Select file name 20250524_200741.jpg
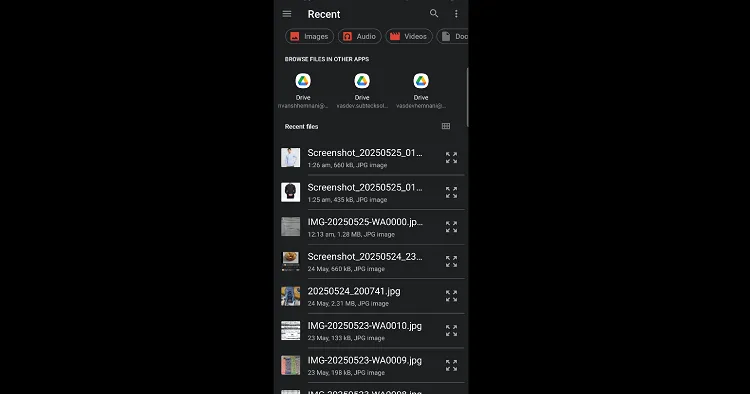 (x=354, y=291)
